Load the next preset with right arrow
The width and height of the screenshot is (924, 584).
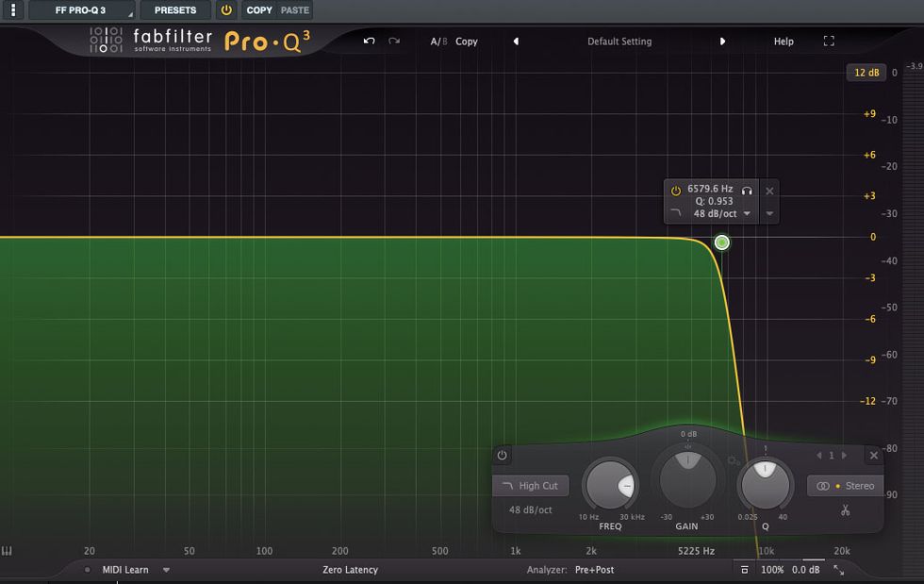tap(722, 42)
